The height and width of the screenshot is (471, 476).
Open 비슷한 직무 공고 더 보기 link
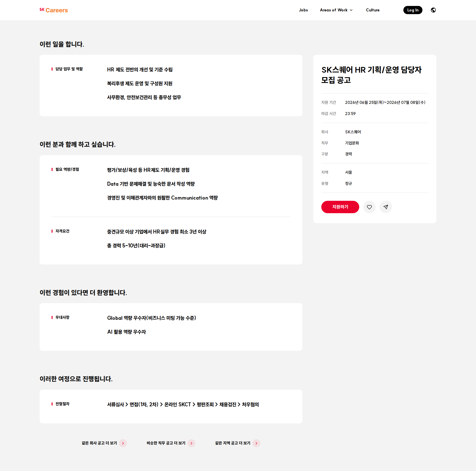pos(166,443)
